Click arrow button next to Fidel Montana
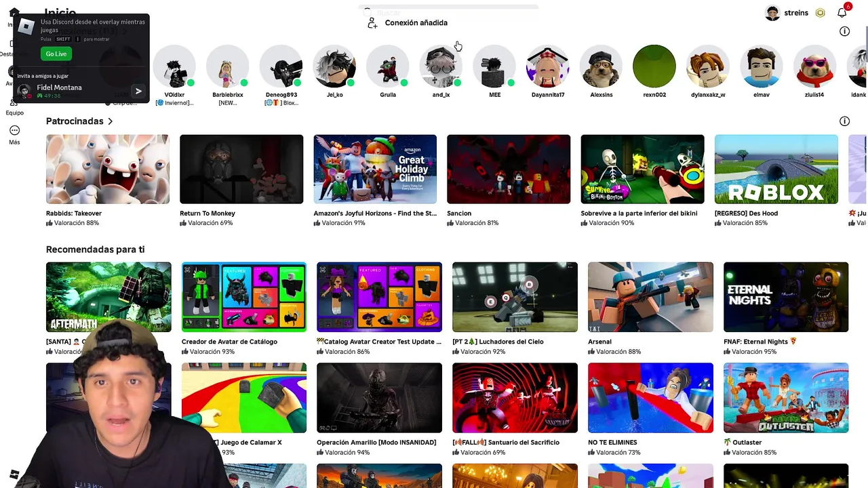The height and width of the screenshot is (488, 868). click(138, 91)
